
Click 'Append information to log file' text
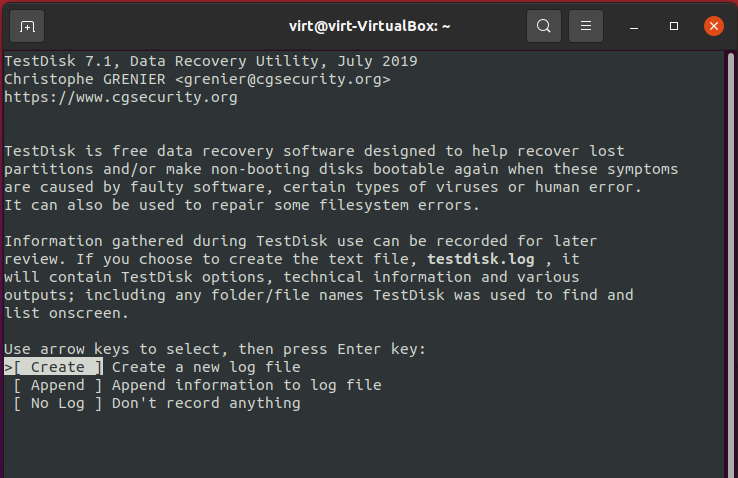(x=247, y=385)
